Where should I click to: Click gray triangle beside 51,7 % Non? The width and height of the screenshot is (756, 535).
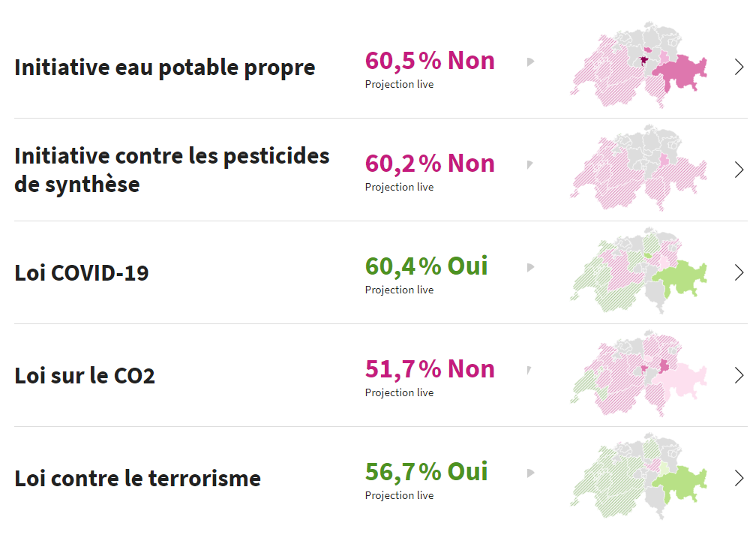tap(529, 370)
